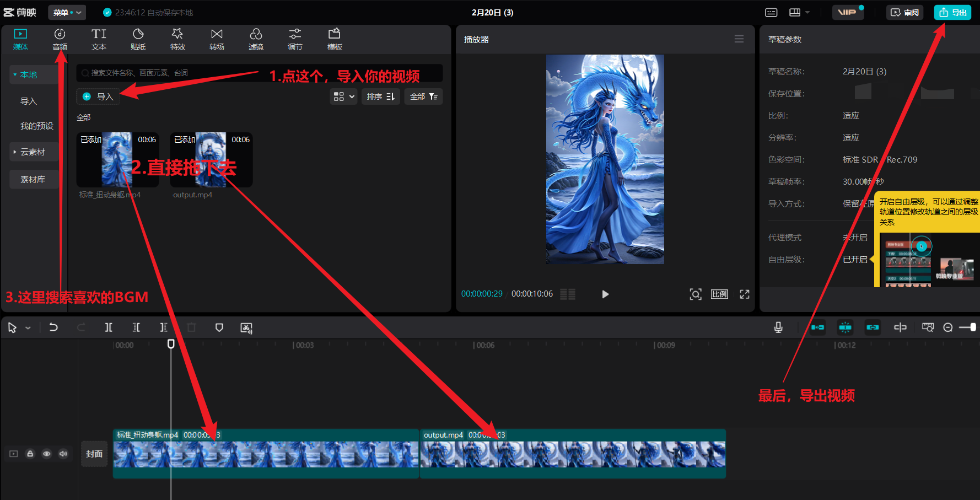
Task: Toggle the preview quality grid icon
Action: [x=568, y=294]
